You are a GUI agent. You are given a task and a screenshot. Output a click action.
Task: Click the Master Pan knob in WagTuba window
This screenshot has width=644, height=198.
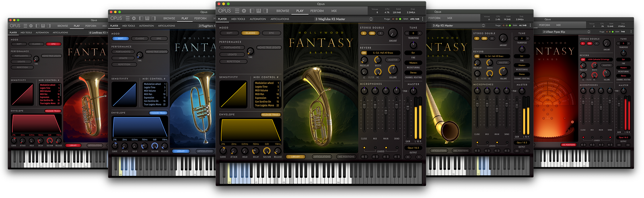413,91
